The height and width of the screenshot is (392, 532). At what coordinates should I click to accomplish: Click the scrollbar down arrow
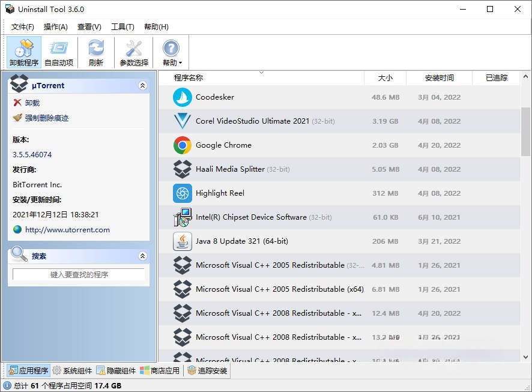(x=525, y=357)
